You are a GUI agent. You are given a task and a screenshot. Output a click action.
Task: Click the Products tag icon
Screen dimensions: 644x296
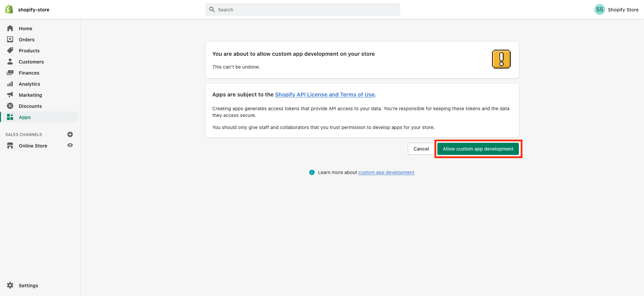click(x=10, y=51)
